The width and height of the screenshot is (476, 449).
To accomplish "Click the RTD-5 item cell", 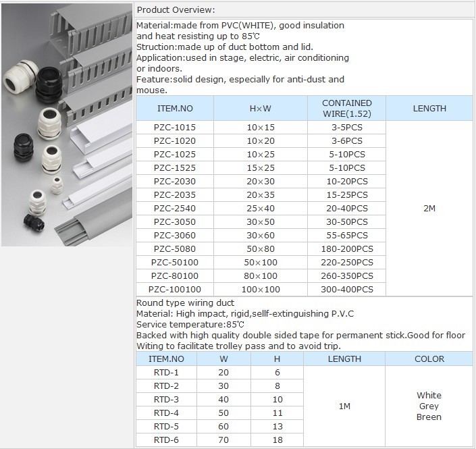I will [166, 427].
